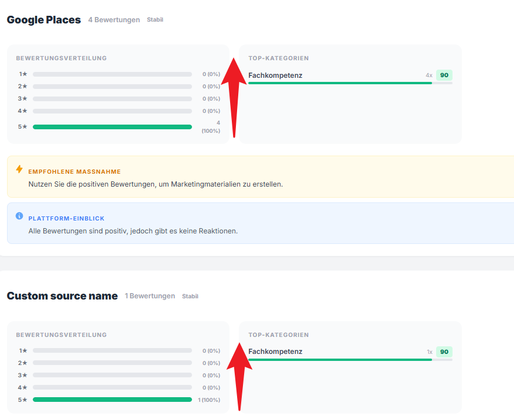Select Fachkompetenz category in Google Places
514x420 pixels.
275,75
